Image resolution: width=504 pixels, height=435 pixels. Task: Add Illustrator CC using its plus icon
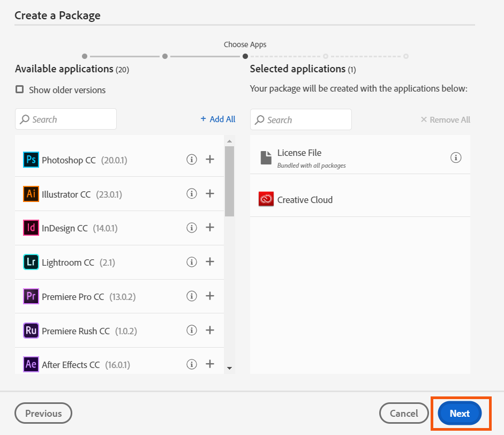[x=210, y=193]
